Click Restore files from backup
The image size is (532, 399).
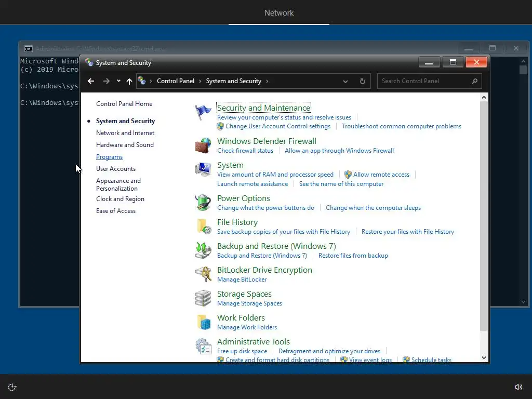pos(353,256)
